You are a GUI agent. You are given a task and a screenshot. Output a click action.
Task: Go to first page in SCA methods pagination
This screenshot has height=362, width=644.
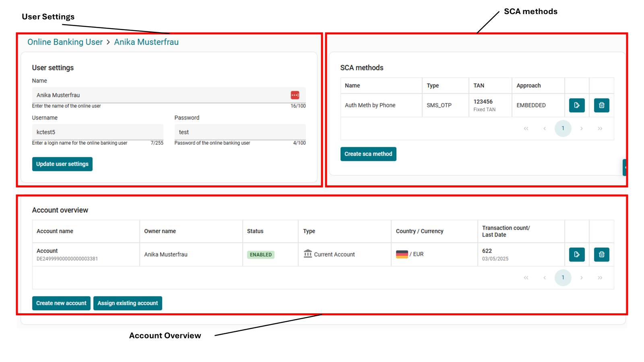pos(526,129)
